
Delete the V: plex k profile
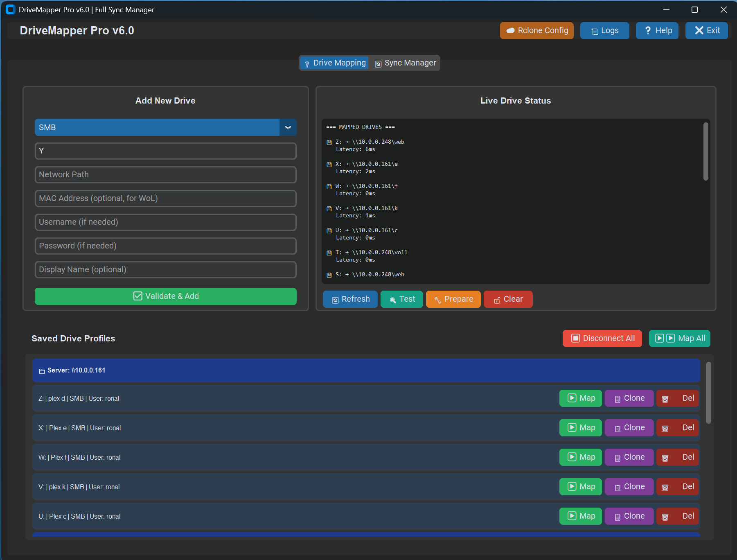(678, 487)
